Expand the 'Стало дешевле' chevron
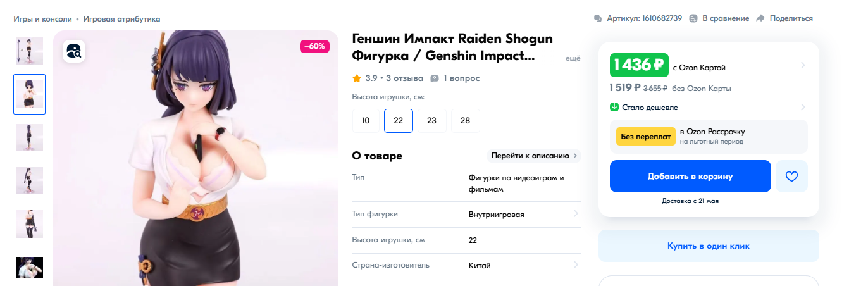Screen dimensions: 868x286 coord(803,107)
